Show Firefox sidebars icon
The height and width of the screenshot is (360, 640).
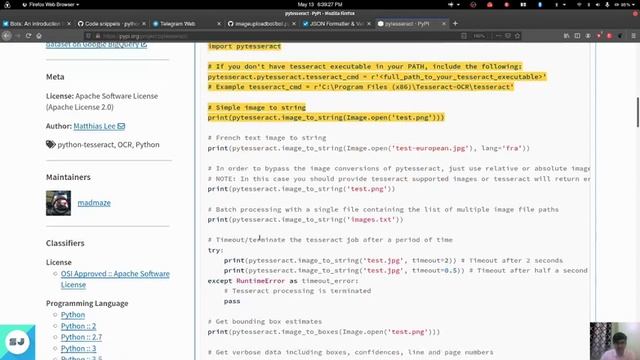[577, 36]
